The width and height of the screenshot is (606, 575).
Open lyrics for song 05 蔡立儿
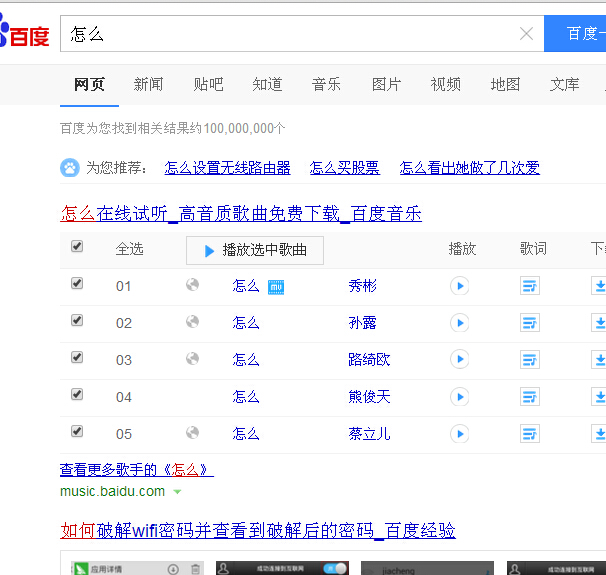529,434
